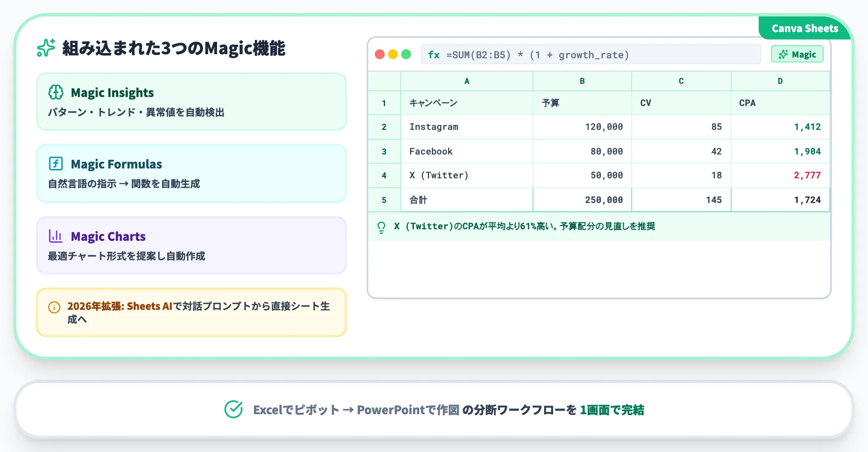Click the total CV value 145
The image size is (868, 452).
[x=681, y=200]
